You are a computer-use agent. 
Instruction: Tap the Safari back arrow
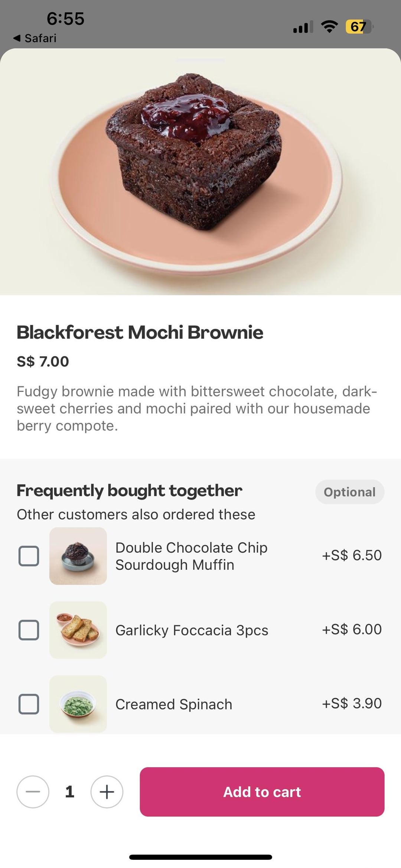pyautogui.click(x=17, y=38)
